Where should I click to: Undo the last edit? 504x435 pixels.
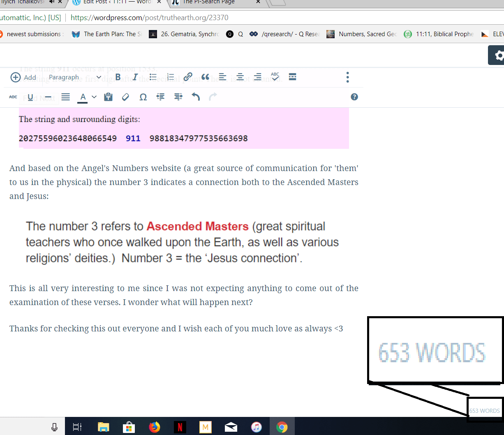[196, 97]
